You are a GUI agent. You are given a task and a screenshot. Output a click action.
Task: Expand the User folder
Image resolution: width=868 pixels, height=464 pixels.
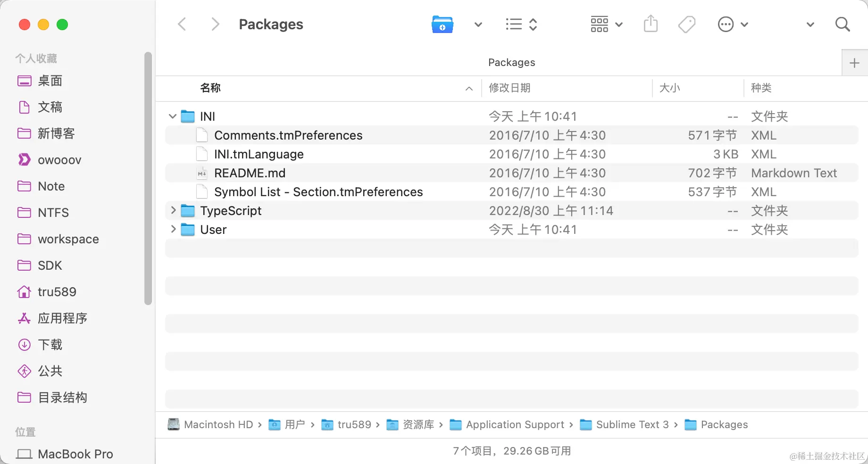tap(173, 229)
